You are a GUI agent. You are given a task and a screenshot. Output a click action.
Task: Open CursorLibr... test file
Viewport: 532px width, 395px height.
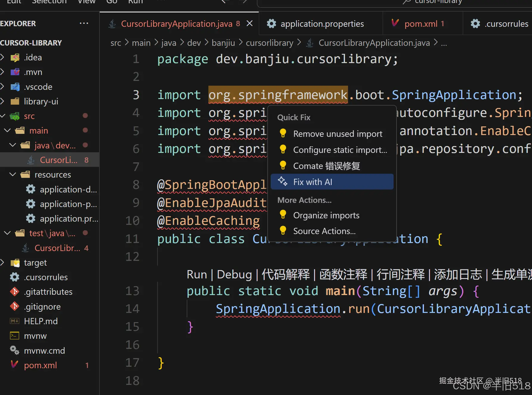click(x=50, y=248)
